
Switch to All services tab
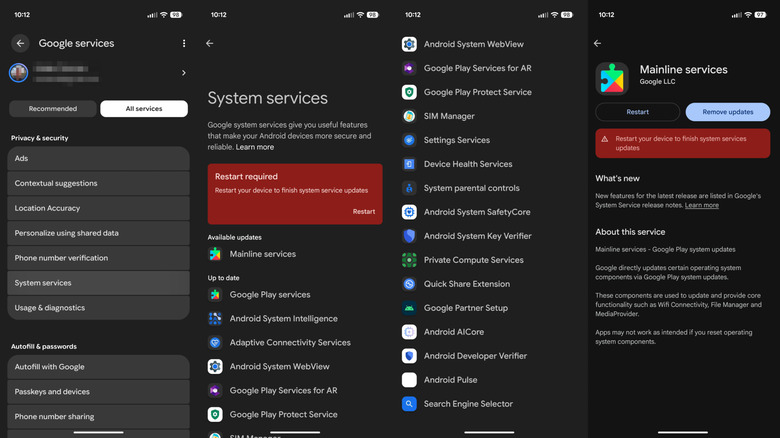(x=144, y=109)
